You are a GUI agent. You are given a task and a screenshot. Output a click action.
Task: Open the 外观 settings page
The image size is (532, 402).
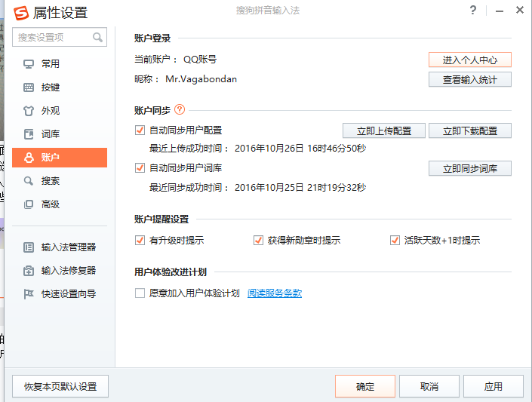(60, 111)
